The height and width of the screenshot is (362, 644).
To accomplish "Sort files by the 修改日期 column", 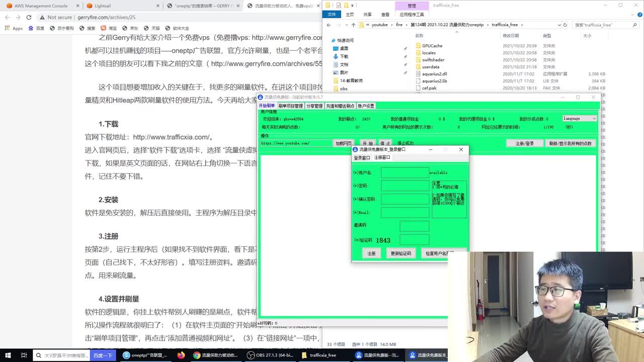I will (511, 36).
